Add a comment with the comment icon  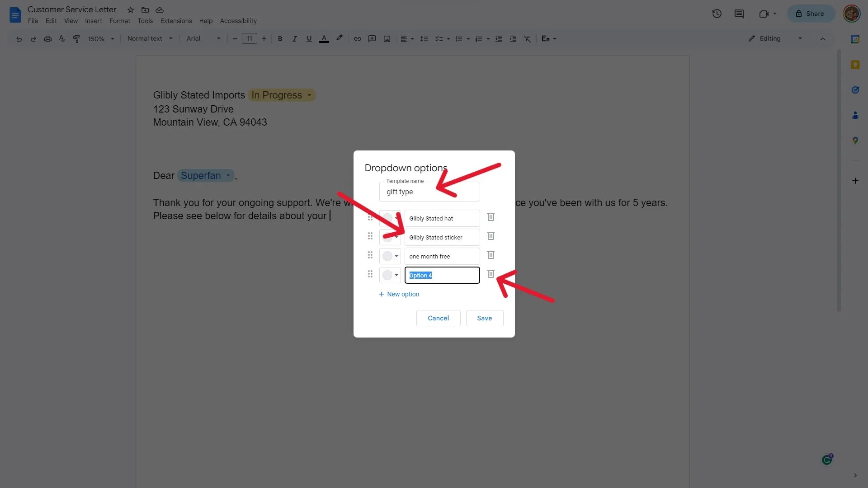coord(372,39)
